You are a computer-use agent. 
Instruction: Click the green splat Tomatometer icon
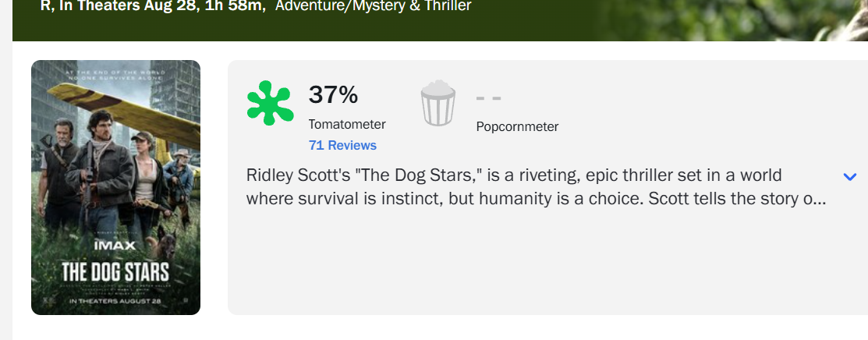pos(270,103)
